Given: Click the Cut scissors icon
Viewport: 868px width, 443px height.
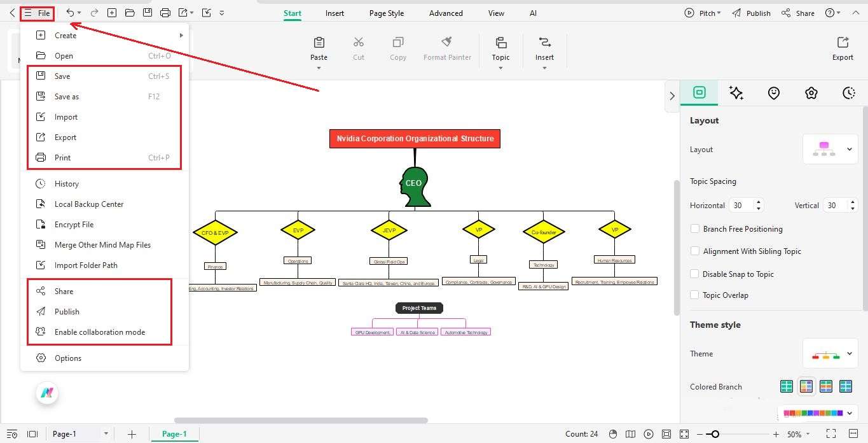Looking at the screenshot, I should (x=359, y=43).
